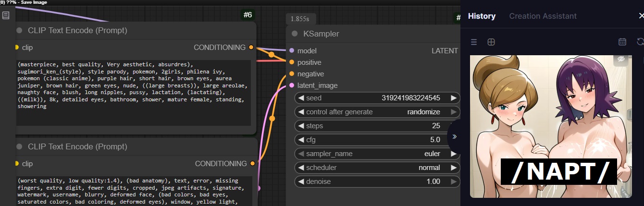Click the lower node's CONDITIONING output port
The image size is (644, 206).
tap(252, 164)
